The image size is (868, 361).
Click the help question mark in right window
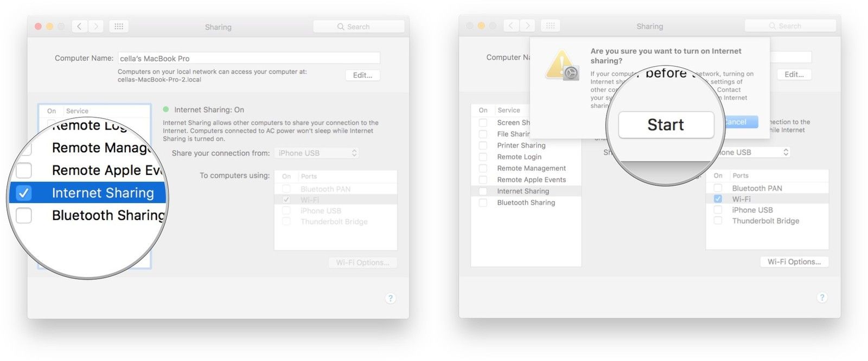(822, 297)
